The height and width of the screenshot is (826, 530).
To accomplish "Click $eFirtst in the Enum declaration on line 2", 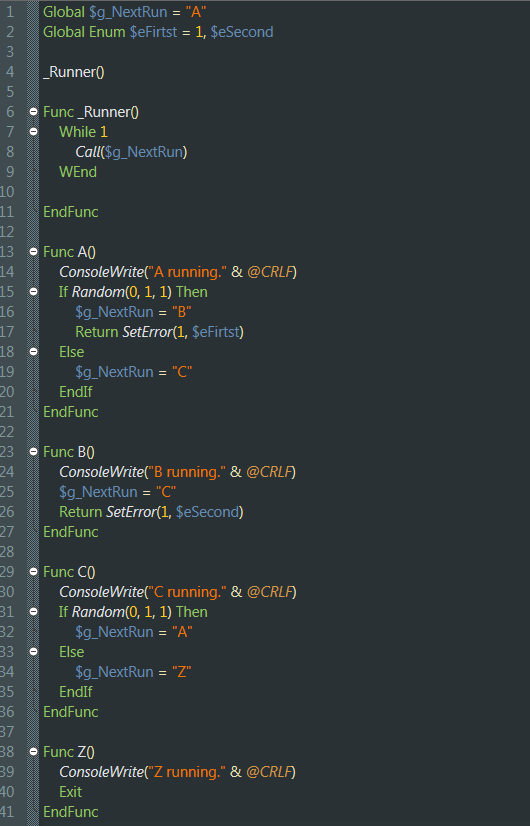I will (x=153, y=32).
